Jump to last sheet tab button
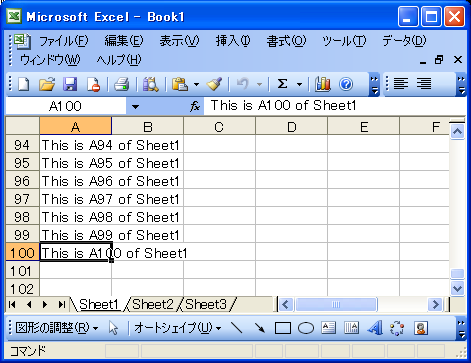This screenshot has width=471, height=363. [61, 305]
